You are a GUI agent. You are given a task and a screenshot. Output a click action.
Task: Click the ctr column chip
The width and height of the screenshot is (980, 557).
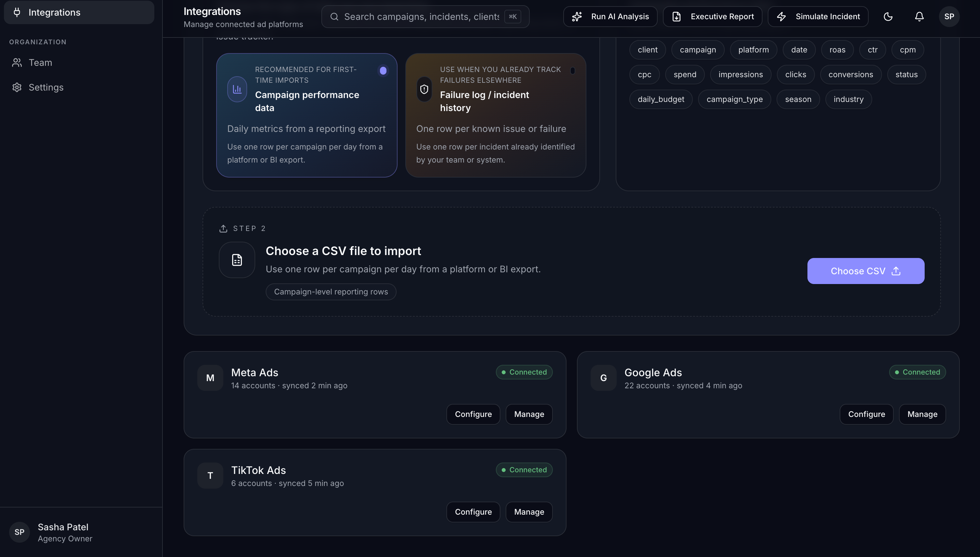[x=872, y=50]
